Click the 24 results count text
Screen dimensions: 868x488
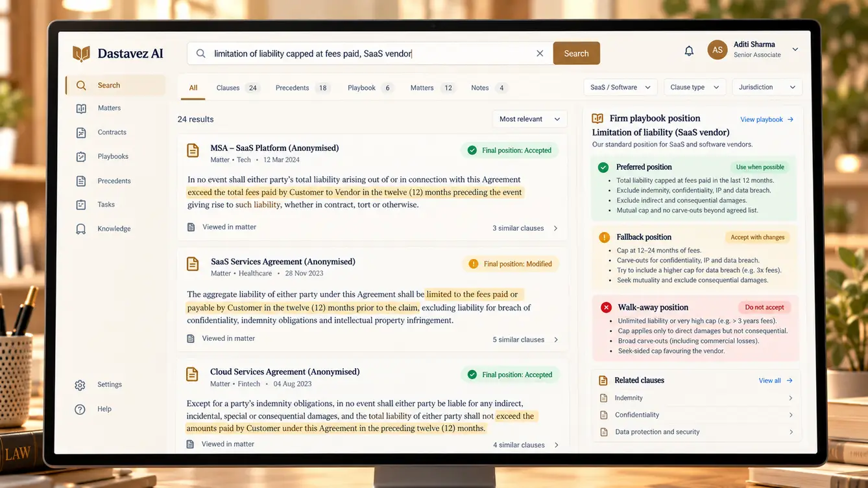[195, 119]
